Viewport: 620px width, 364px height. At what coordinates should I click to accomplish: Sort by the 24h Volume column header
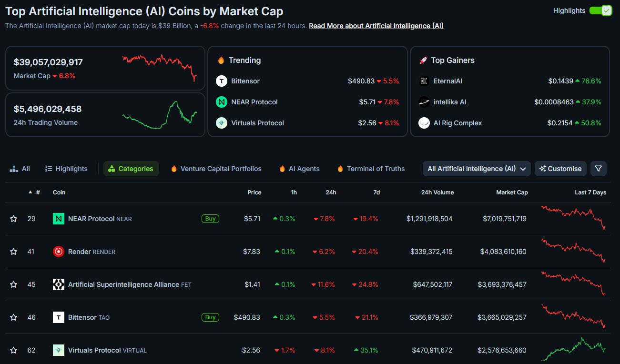coord(437,192)
